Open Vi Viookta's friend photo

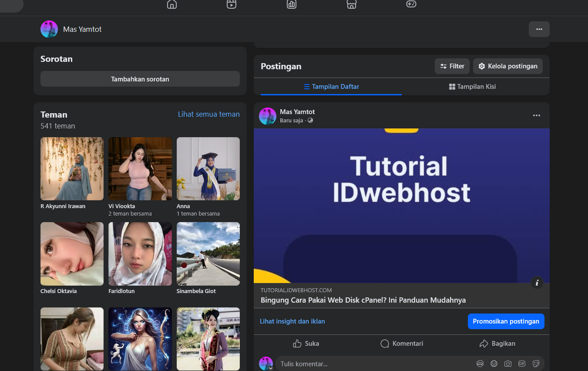point(140,169)
